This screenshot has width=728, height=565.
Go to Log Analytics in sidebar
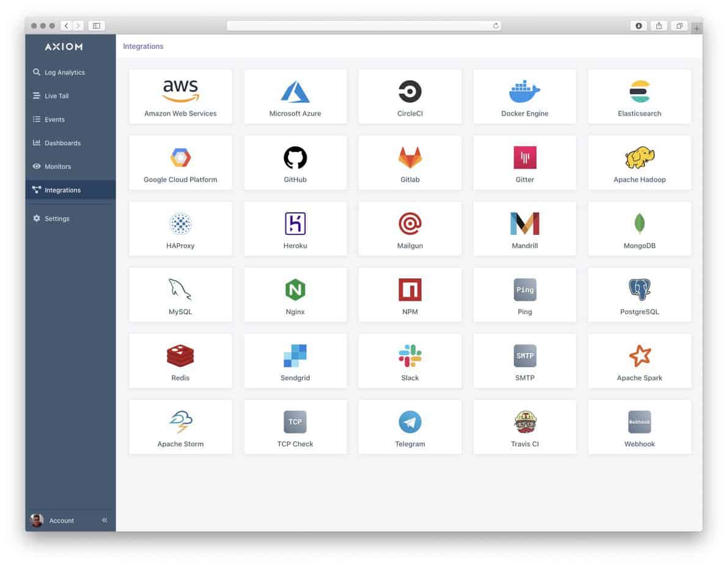click(70, 73)
